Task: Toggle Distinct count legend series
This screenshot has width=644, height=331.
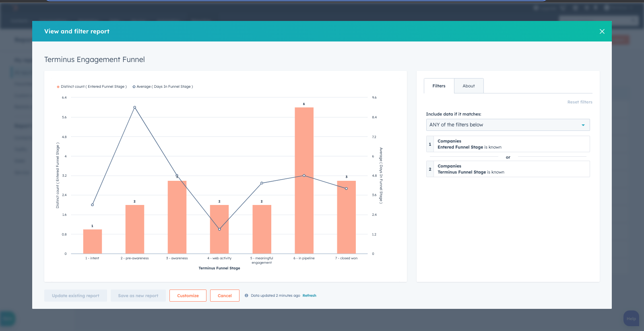Action: [92, 87]
